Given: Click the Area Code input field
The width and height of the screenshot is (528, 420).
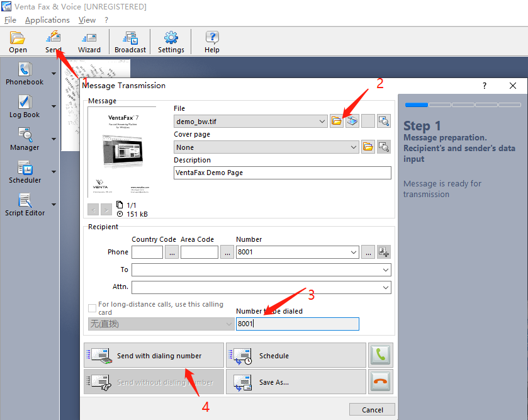Looking at the screenshot, I should tap(199, 253).
